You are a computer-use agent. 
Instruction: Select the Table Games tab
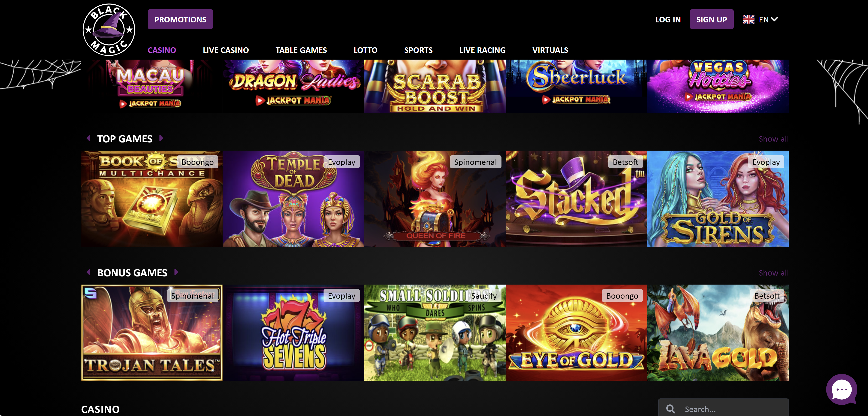(301, 50)
